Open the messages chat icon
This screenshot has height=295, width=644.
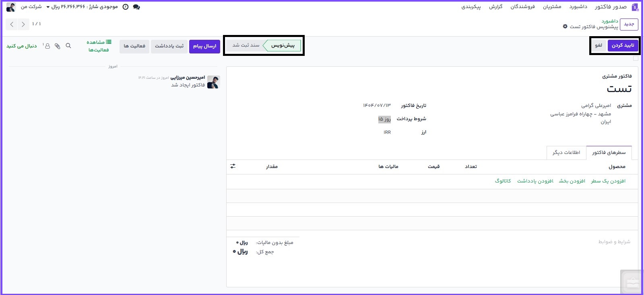pos(136,7)
